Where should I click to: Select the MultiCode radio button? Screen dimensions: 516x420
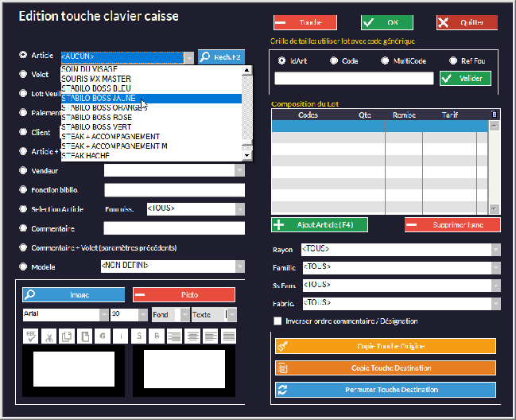click(x=385, y=60)
